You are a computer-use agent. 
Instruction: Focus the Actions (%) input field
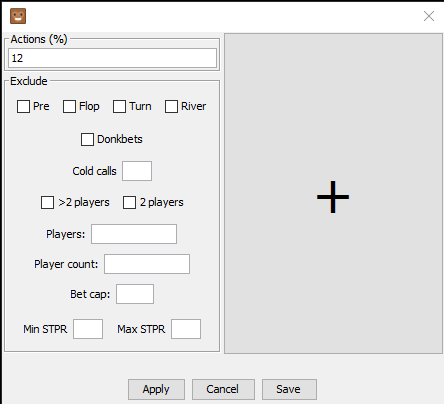pos(112,58)
